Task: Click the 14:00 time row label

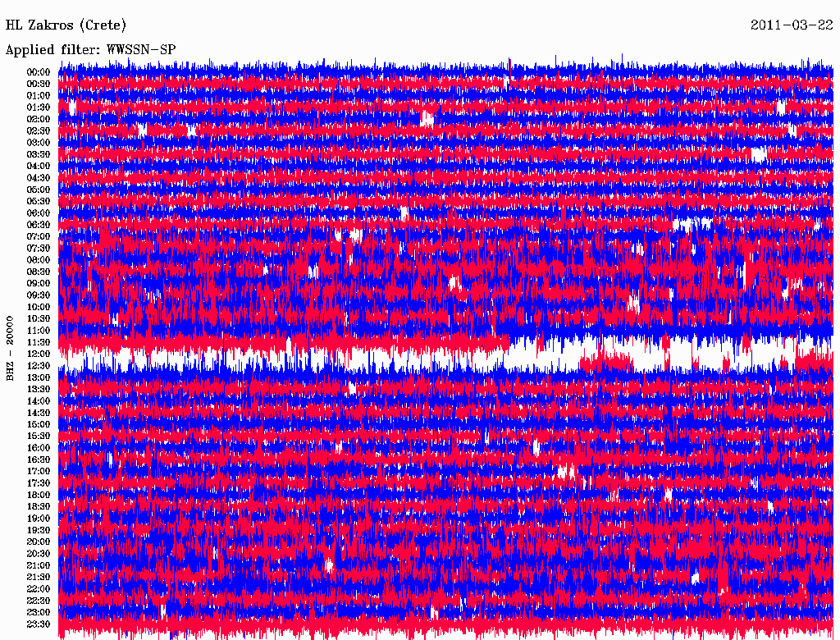Action: 39,401
